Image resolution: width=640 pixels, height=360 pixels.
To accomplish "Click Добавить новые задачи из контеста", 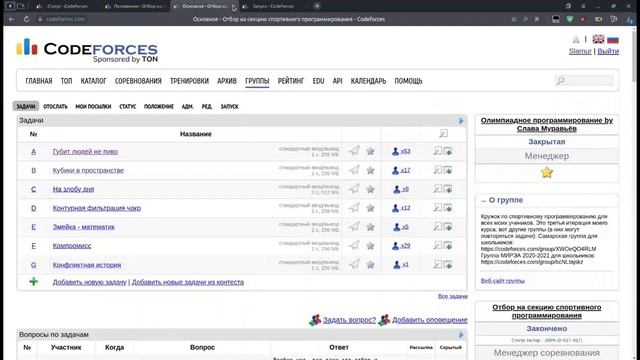I will point(188,282).
